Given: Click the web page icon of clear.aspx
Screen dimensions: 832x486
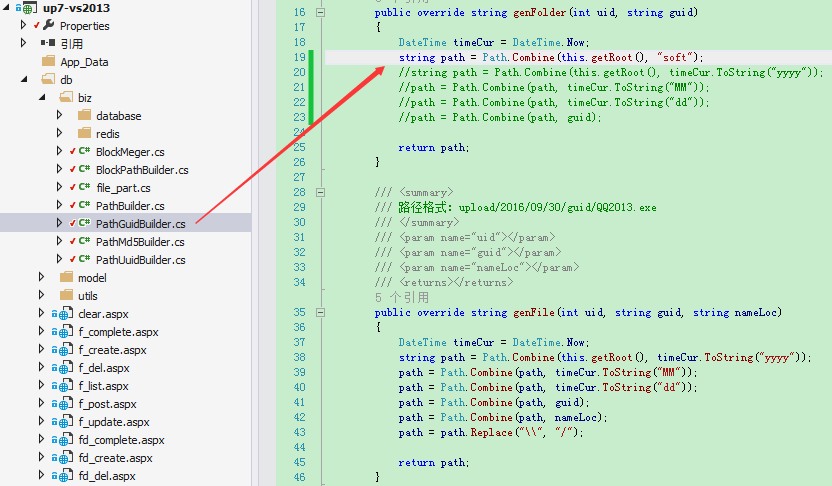Looking at the screenshot, I should 65,314.
